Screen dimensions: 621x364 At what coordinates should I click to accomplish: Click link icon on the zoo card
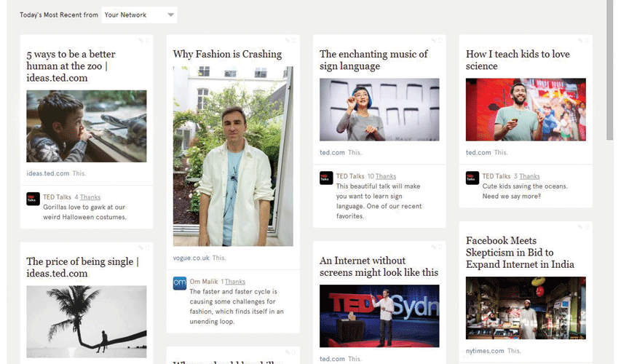[x=141, y=40]
